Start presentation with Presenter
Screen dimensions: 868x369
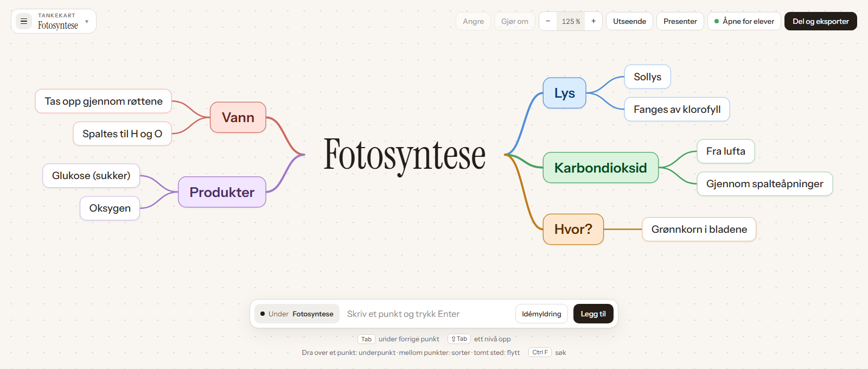(x=680, y=21)
